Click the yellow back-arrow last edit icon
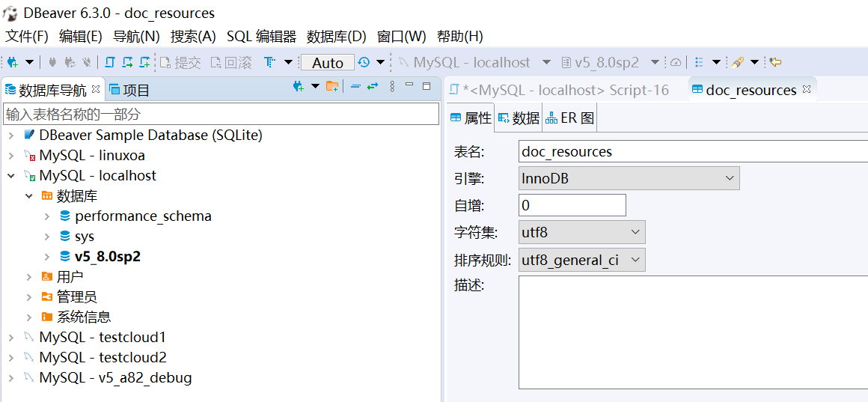This screenshot has height=402, width=868. click(x=775, y=63)
